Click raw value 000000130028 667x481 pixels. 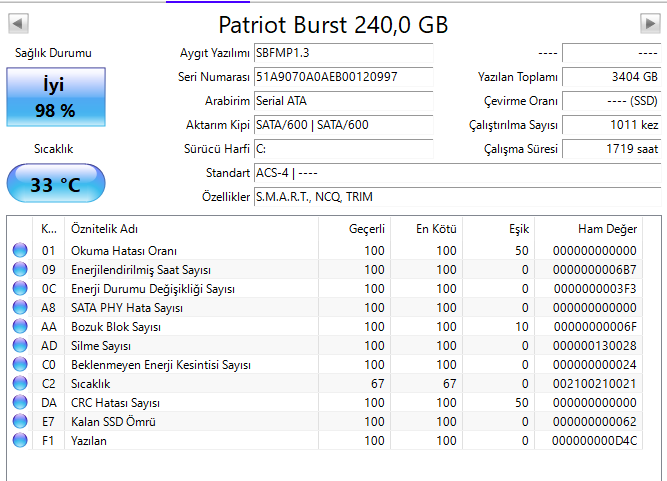[x=595, y=346]
